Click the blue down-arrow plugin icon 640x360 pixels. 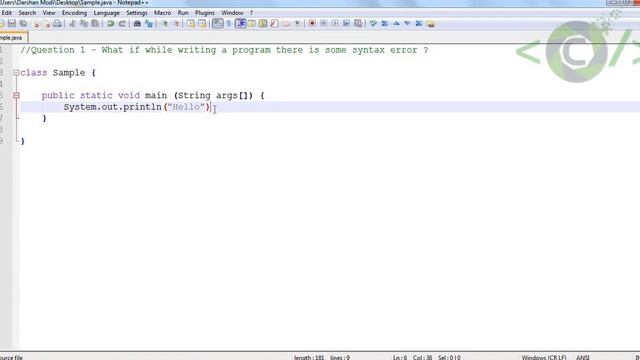click(x=407, y=24)
